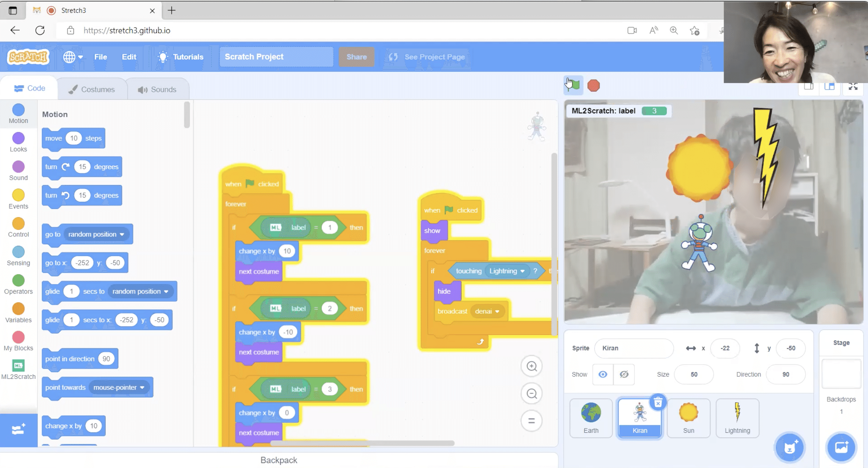Click the green flag to start

pyautogui.click(x=574, y=85)
